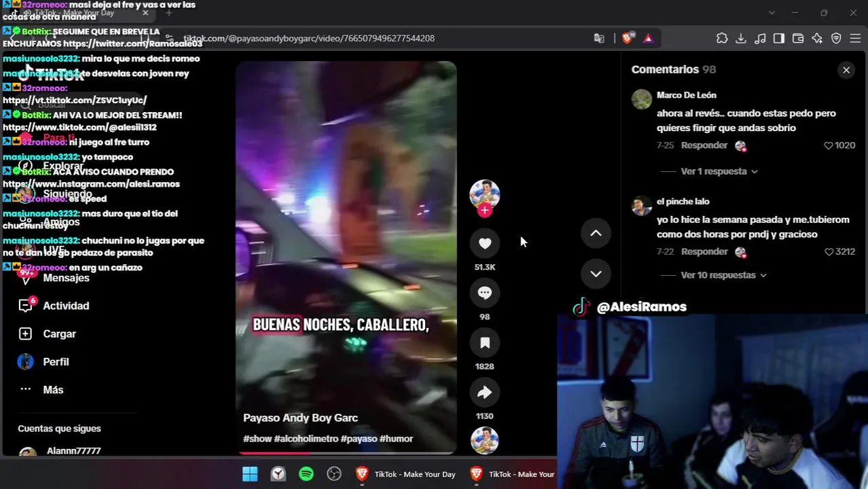Open Mensajes in TikTok sidebar

pos(66,278)
